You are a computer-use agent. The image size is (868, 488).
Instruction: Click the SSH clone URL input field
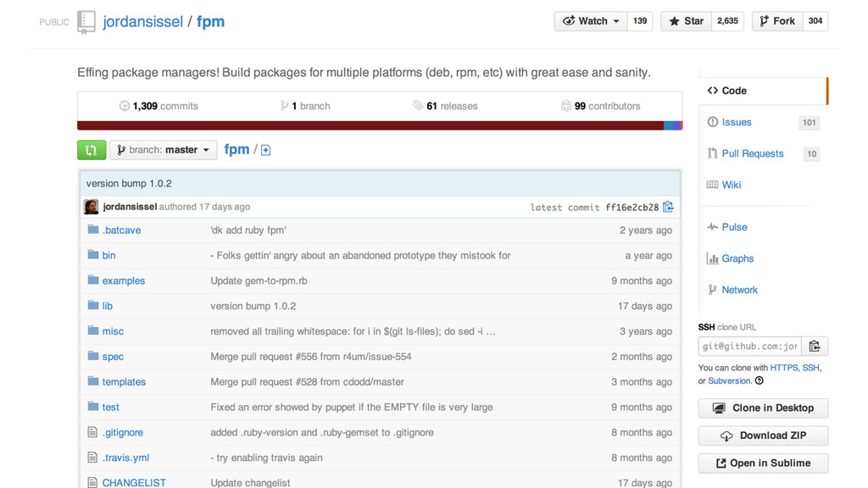[750, 347]
